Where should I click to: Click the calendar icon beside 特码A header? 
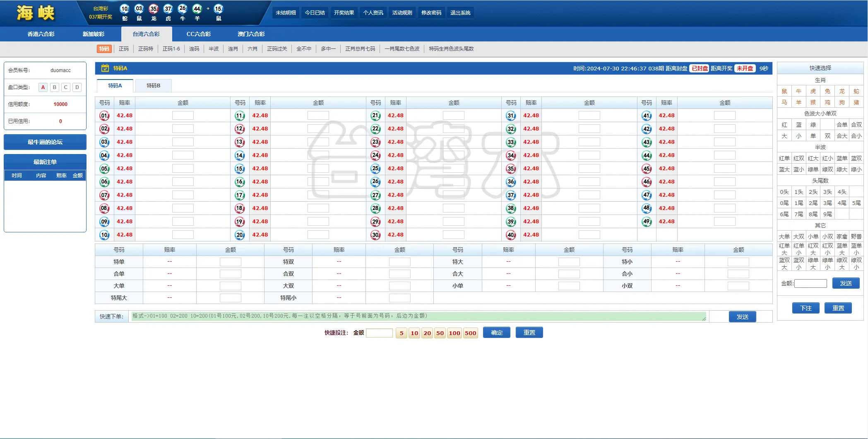[105, 68]
